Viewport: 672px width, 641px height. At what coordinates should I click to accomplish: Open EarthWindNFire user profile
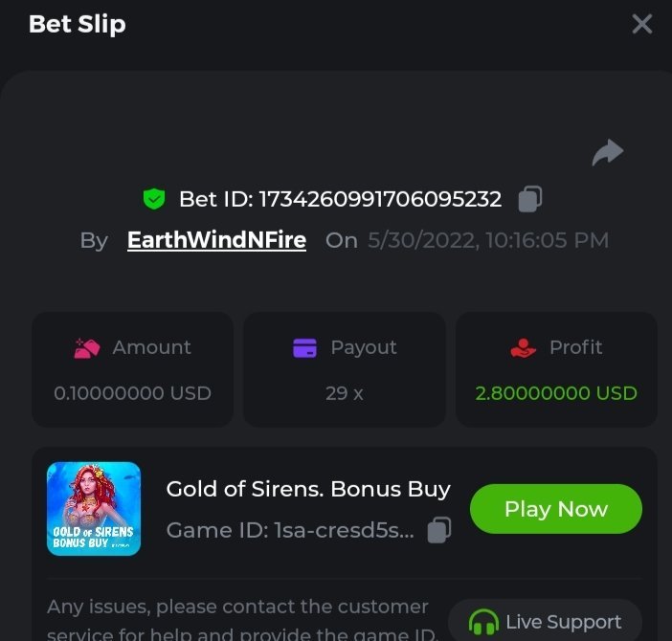216,240
